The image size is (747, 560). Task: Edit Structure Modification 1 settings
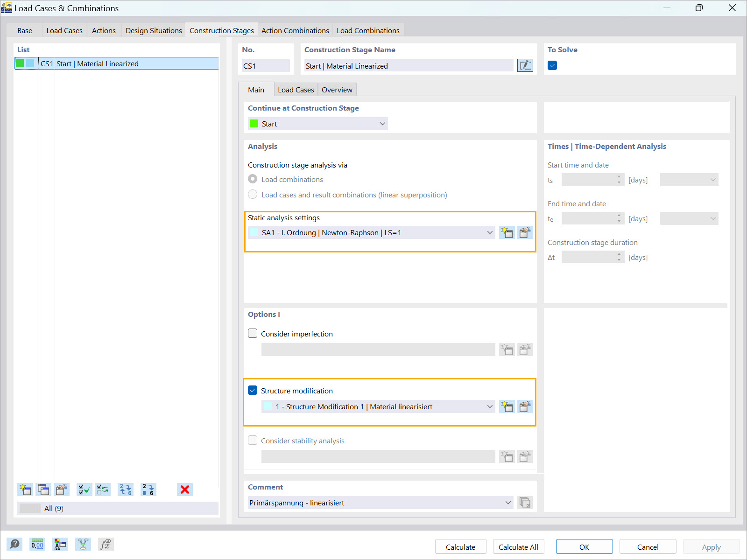[525, 406]
